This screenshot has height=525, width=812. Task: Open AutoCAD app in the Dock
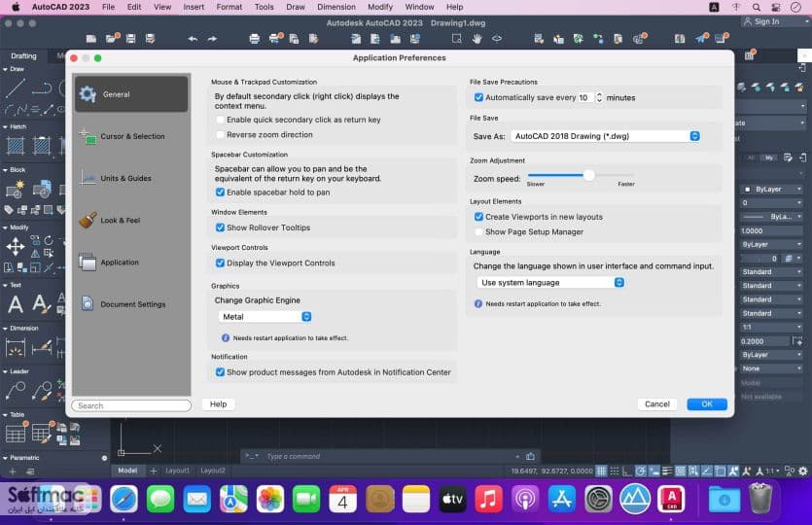tap(671, 499)
